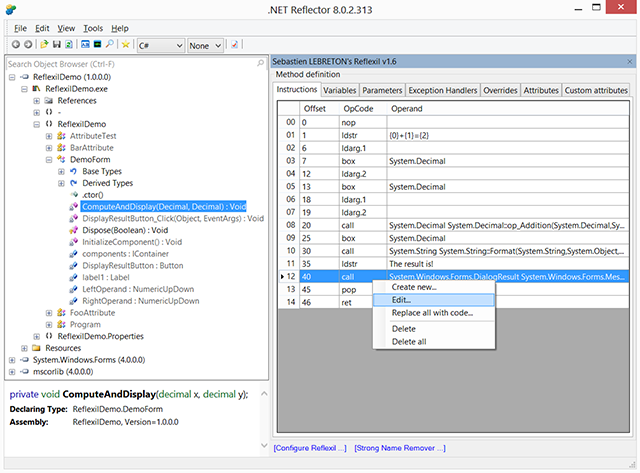Viewport: 640px width, 473px height.
Task: Expand the Base Types node
Action: (61, 172)
